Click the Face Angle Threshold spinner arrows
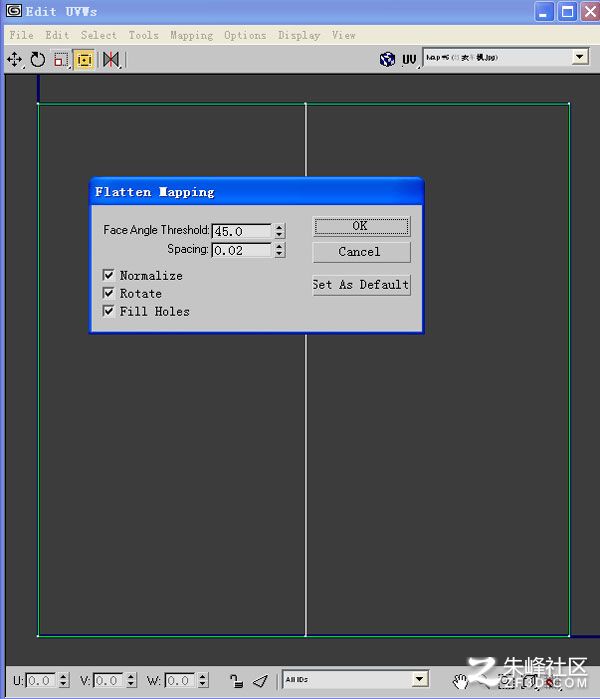Screen dimensions: 600x699 [x=279, y=231]
